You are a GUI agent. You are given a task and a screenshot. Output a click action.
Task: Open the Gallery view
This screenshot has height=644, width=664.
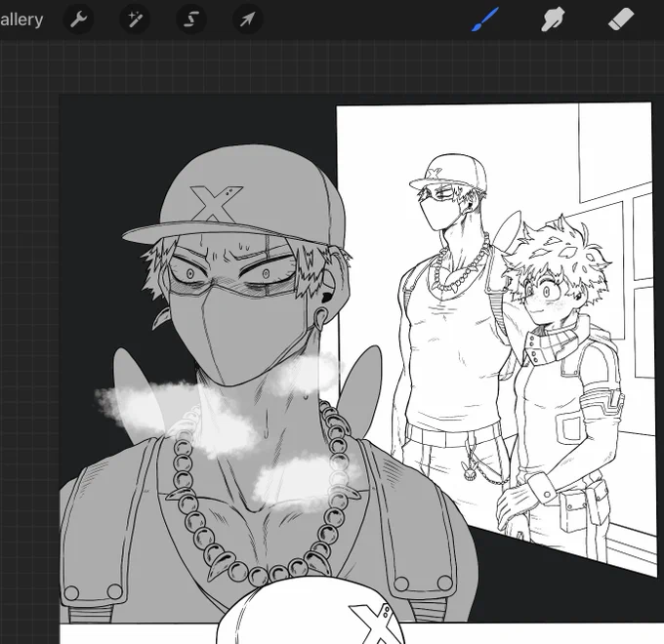21,20
